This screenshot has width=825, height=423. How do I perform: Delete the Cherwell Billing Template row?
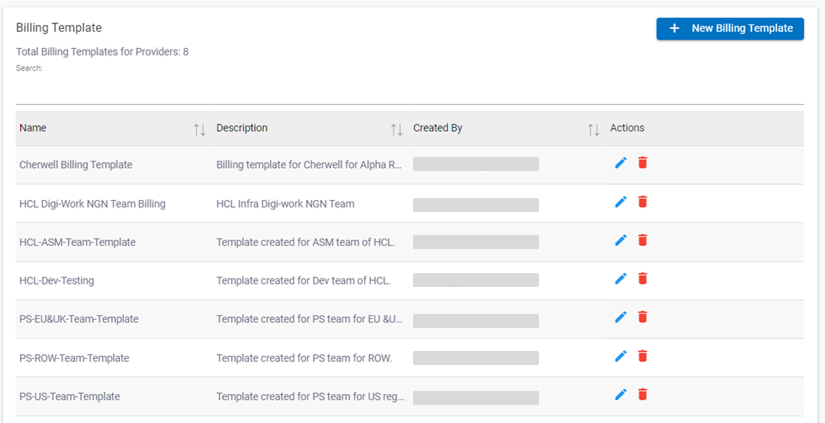click(642, 163)
